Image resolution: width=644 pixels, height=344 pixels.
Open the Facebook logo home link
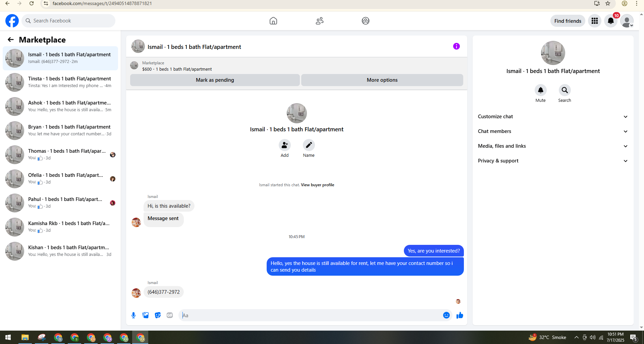pyautogui.click(x=12, y=21)
